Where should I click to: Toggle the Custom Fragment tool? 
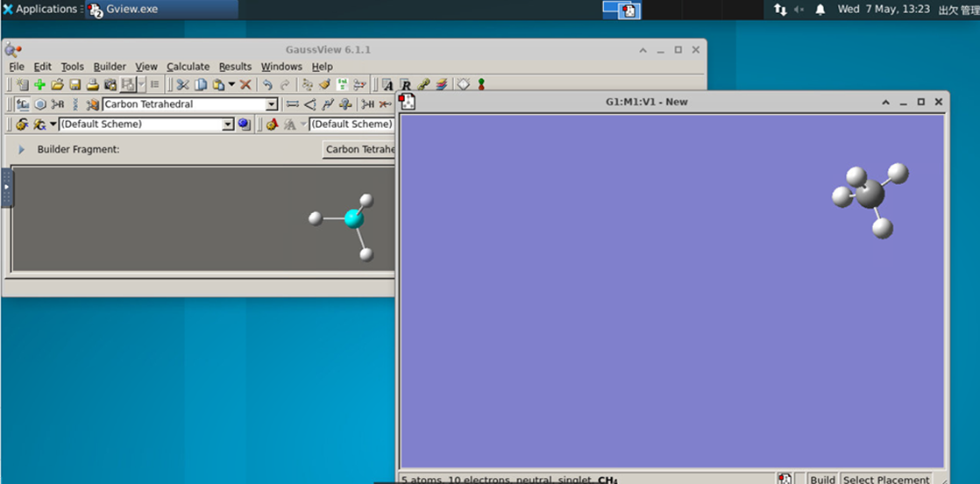(93, 104)
